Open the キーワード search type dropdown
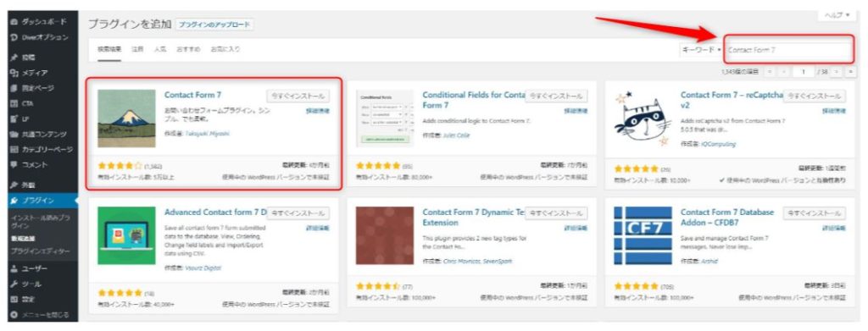 click(701, 50)
